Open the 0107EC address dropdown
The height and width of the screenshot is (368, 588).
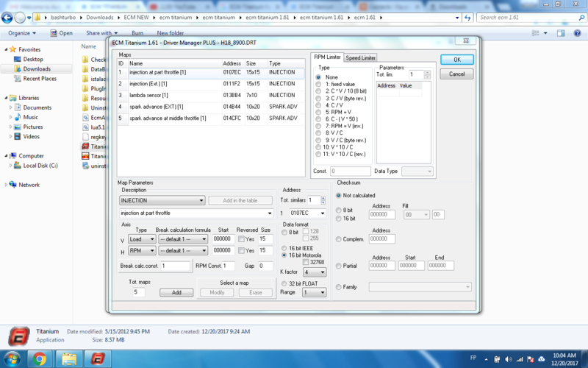[322, 213]
